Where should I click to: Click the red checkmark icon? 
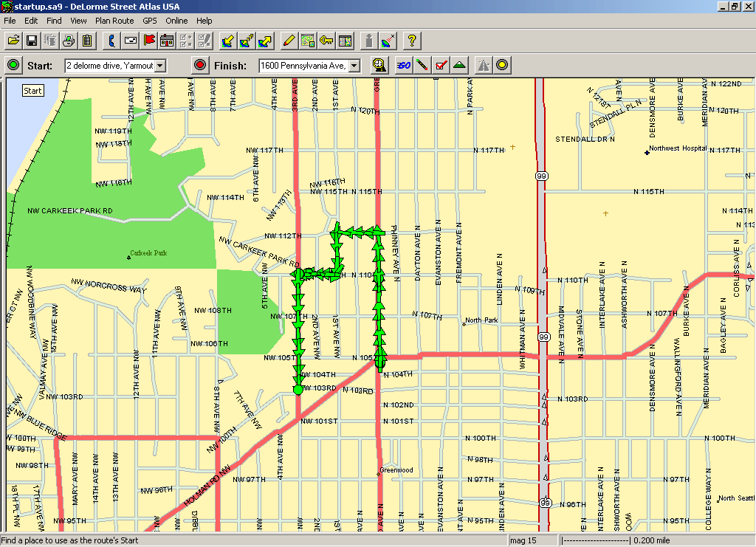[x=441, y=65]
